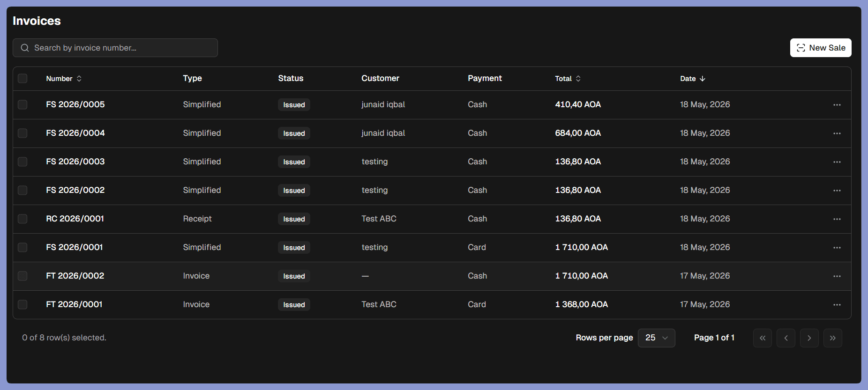Click the Invoices page heading
This screenshot has height=390, width=868.
pyautogui.click(x=37, y=21)
